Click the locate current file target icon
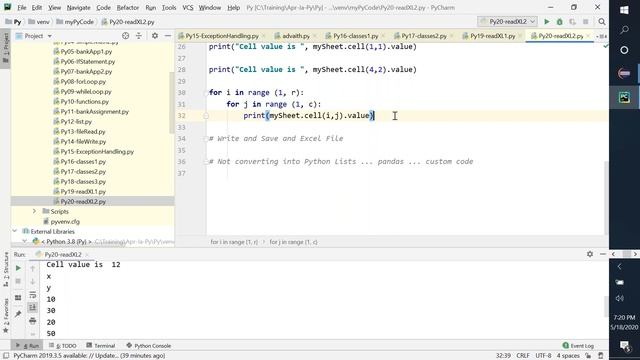Screen dimensions: 640x360 coord(126,36)
